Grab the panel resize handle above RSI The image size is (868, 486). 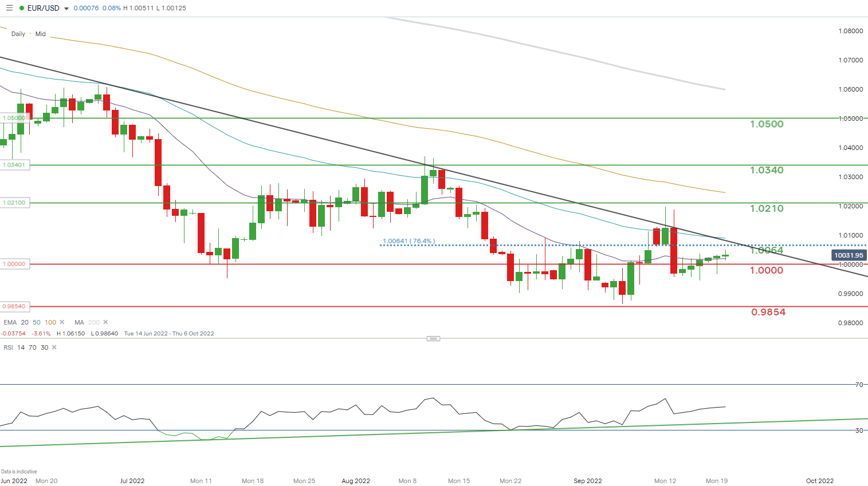pyautogui.click(x=434, y=338)
